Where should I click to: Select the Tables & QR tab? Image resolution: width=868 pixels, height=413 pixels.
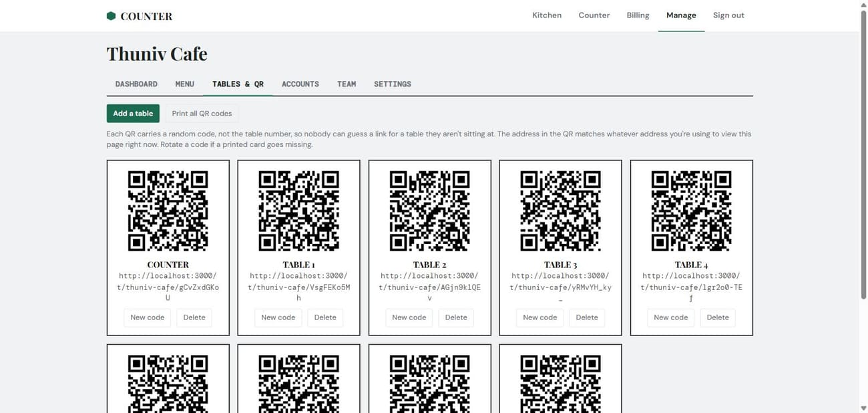pos(238,84)
